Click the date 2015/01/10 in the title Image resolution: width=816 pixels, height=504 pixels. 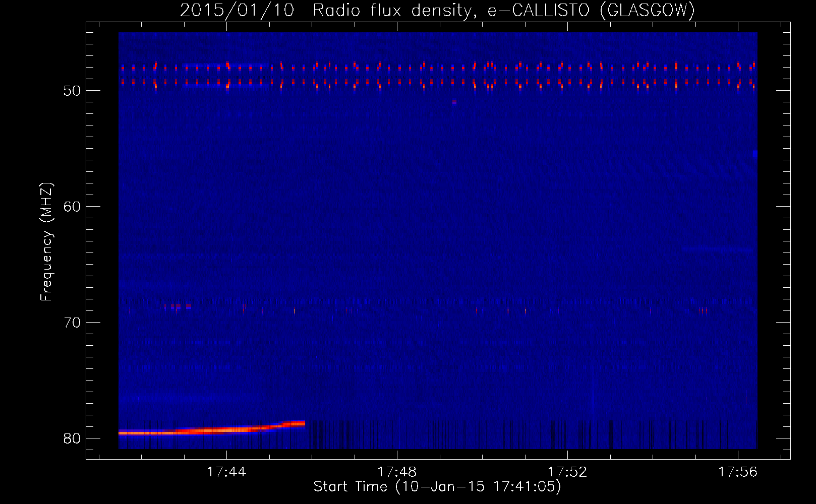pyautogui.click(x=237, y=10)
